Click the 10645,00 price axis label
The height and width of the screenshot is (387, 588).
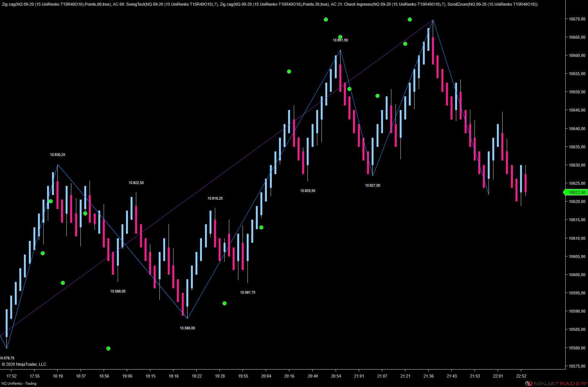click(x=577, y=110)
